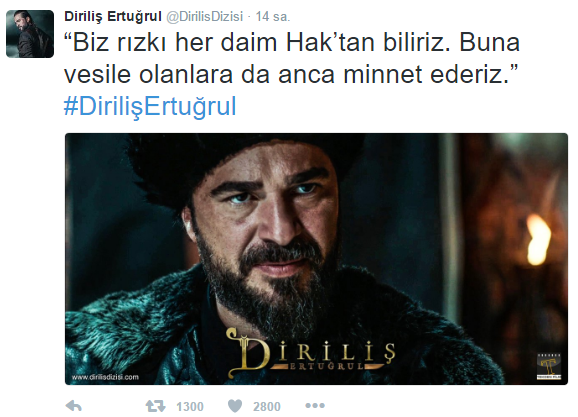The image size is (578, 417).
Task: Expand the attached tweet photo
Action: click(316, 259)
